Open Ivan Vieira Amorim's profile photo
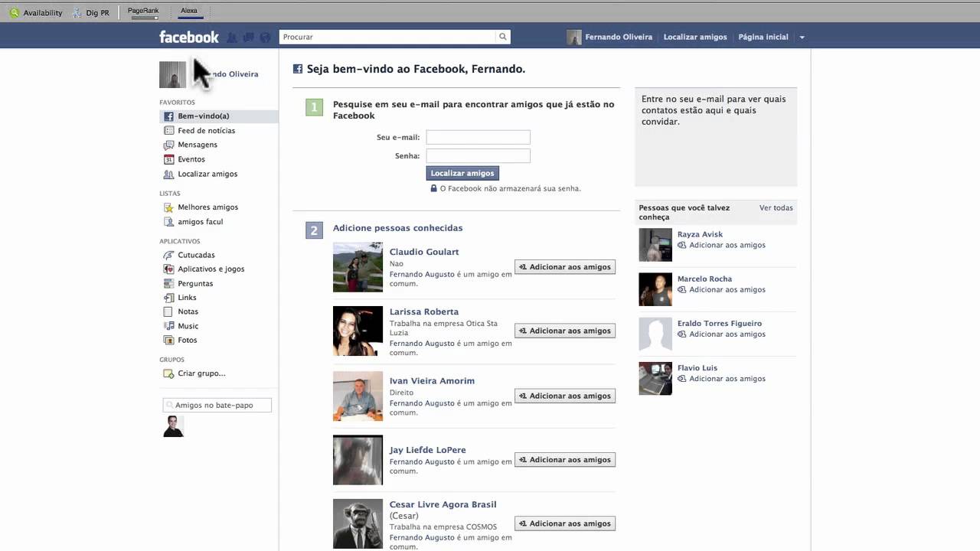The height and width of the screenshot is (551, 980). 358,396
